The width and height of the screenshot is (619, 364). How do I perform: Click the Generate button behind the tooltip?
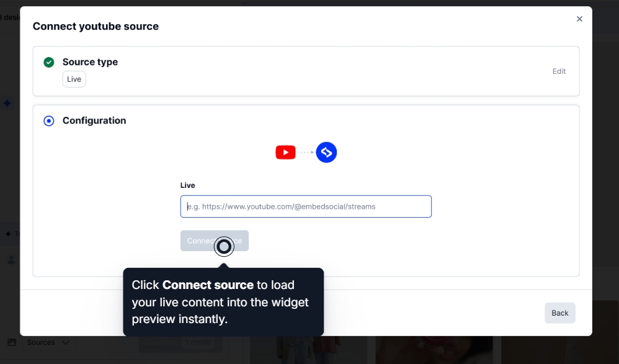click(161, 342)
